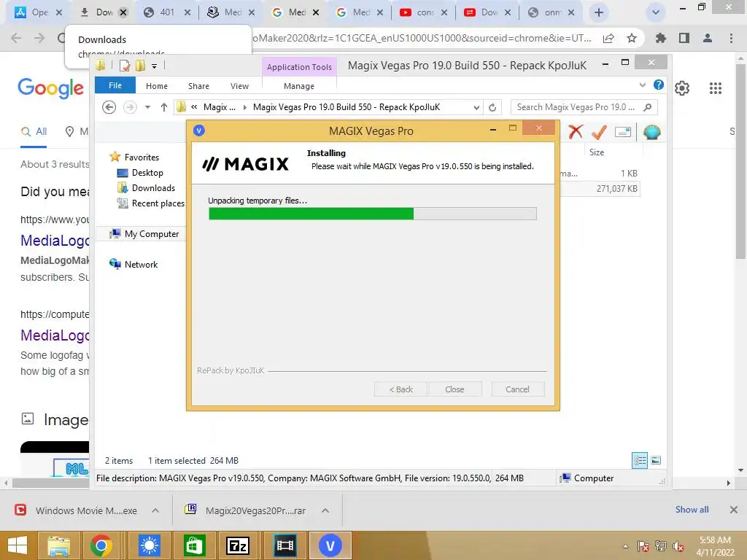
Task: Open Magix rar download options chevron
Action: pyautogui.click(x=325, y=510)
